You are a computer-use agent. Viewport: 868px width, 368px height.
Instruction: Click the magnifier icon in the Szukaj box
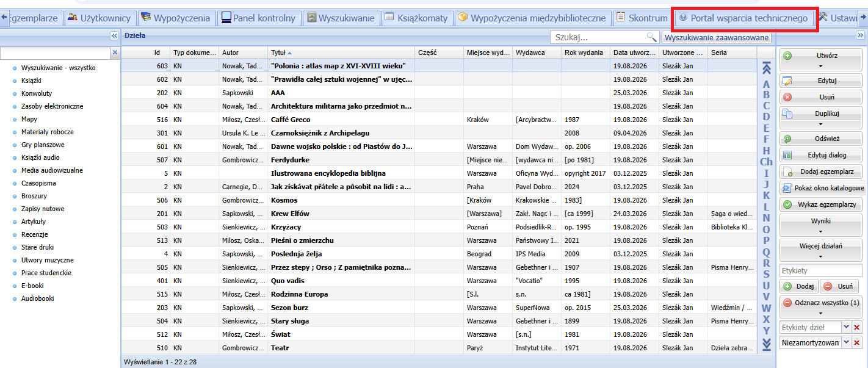[652, 37]
